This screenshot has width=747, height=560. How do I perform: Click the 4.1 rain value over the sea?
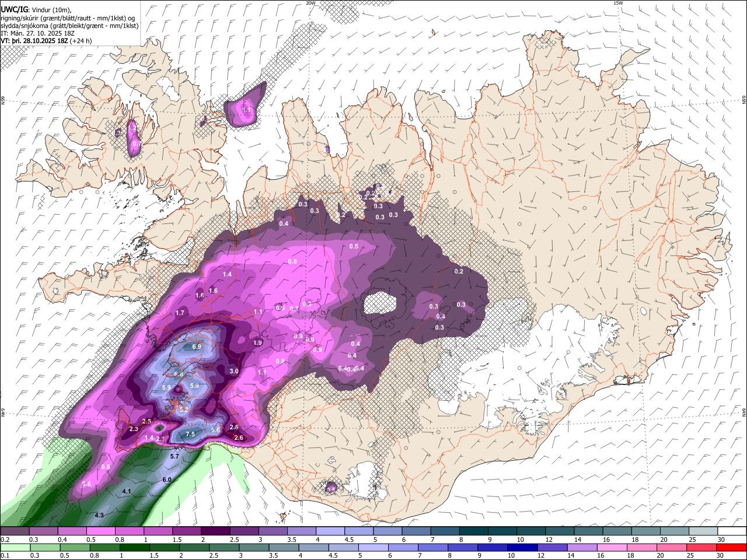click(x=127, y=492)
